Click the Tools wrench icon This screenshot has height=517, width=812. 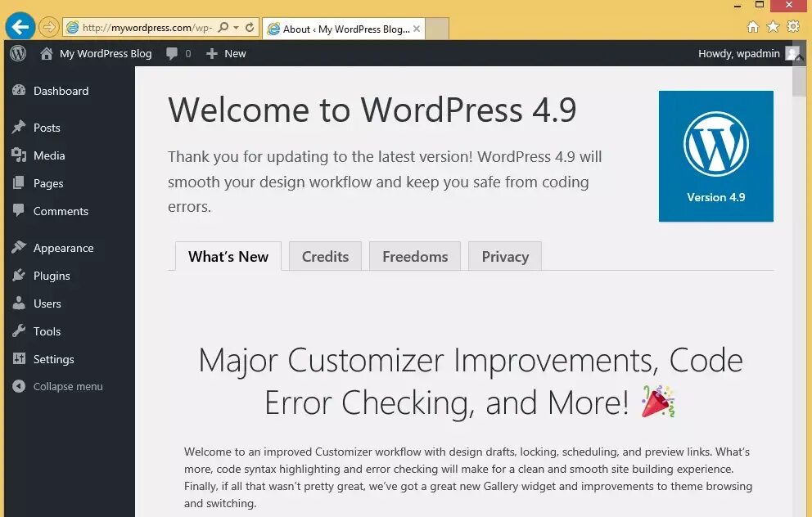[x=19, y=330]
